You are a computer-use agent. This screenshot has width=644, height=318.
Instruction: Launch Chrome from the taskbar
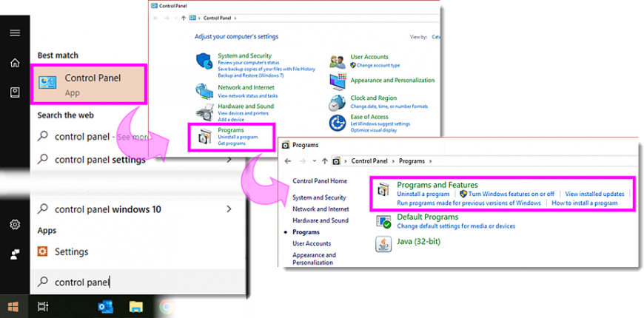[x=166, y=306]
